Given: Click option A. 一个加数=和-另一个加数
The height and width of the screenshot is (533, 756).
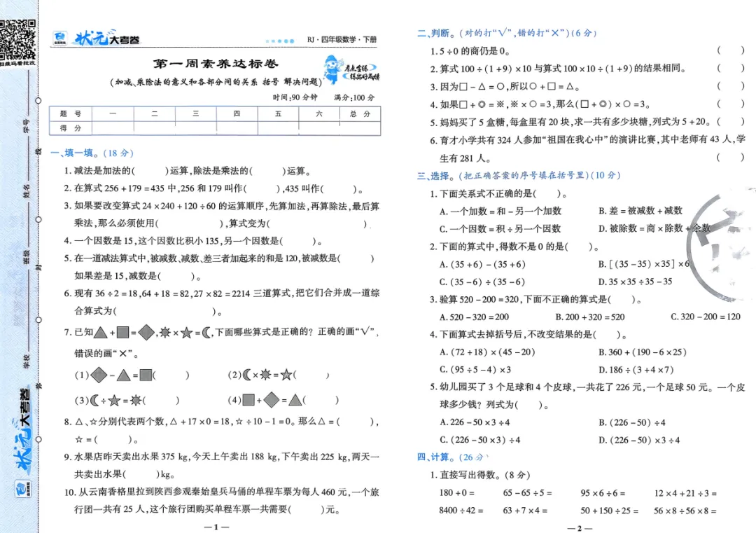Looking at the screenshot, I should [x=500, y=211].
